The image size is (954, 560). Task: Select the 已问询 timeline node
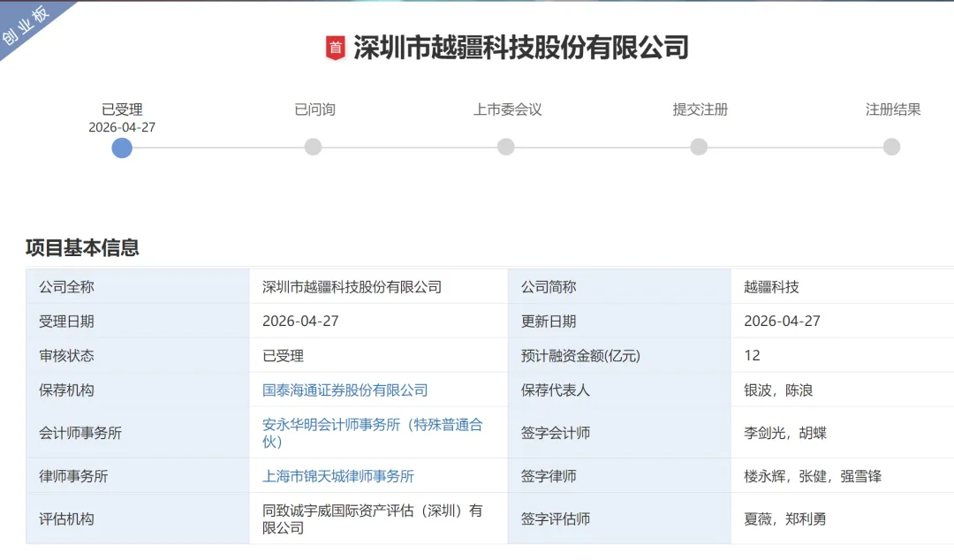[x=313, y=147]
